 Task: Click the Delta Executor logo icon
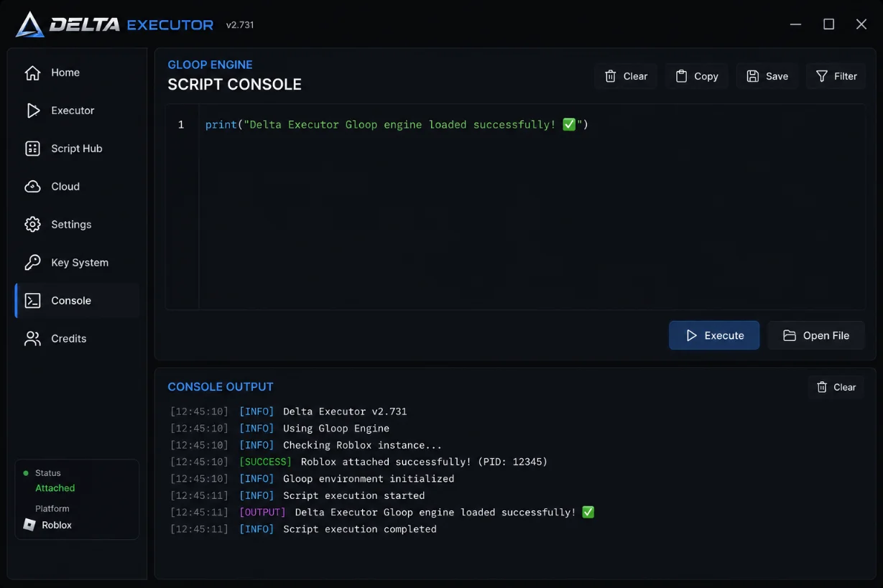30,24
